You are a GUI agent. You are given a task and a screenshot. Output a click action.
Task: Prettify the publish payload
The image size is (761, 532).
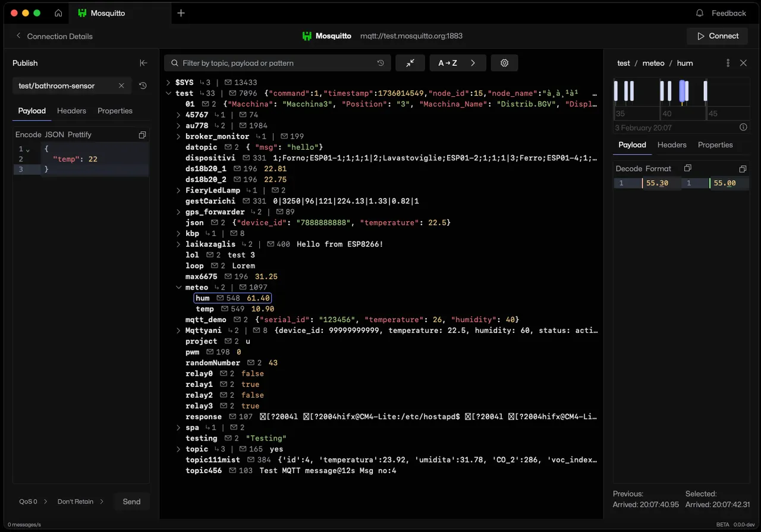80,135
